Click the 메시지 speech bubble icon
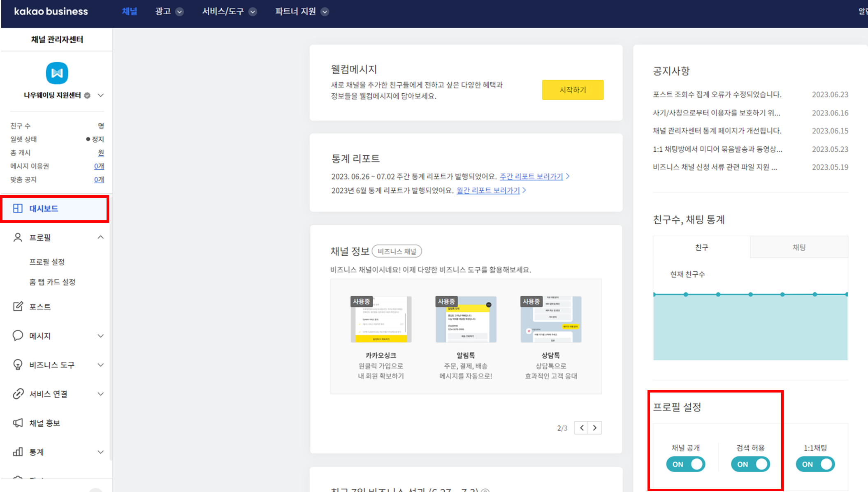868x492 pixels. click(18, 336)
